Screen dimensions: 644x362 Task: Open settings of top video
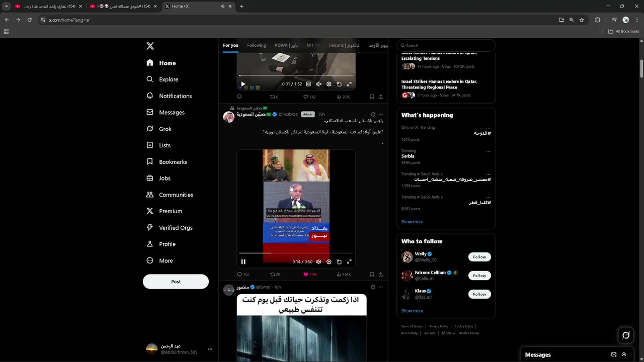(x=329, y=84)
